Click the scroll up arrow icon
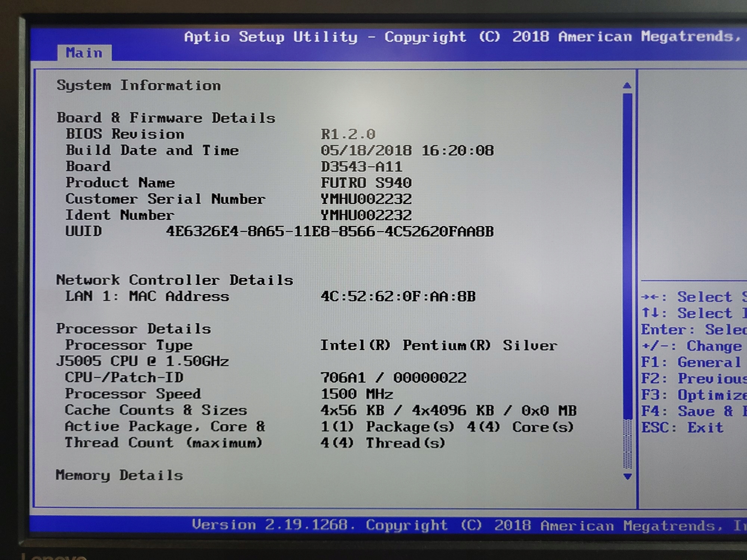This screenshot has width=747, height=560. tap(627, 85)
